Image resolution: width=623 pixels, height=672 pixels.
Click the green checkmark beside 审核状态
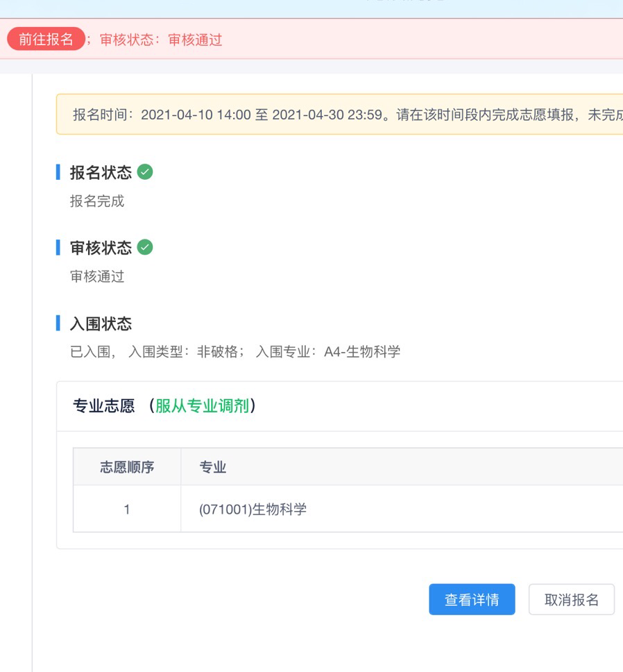point(145,247)
